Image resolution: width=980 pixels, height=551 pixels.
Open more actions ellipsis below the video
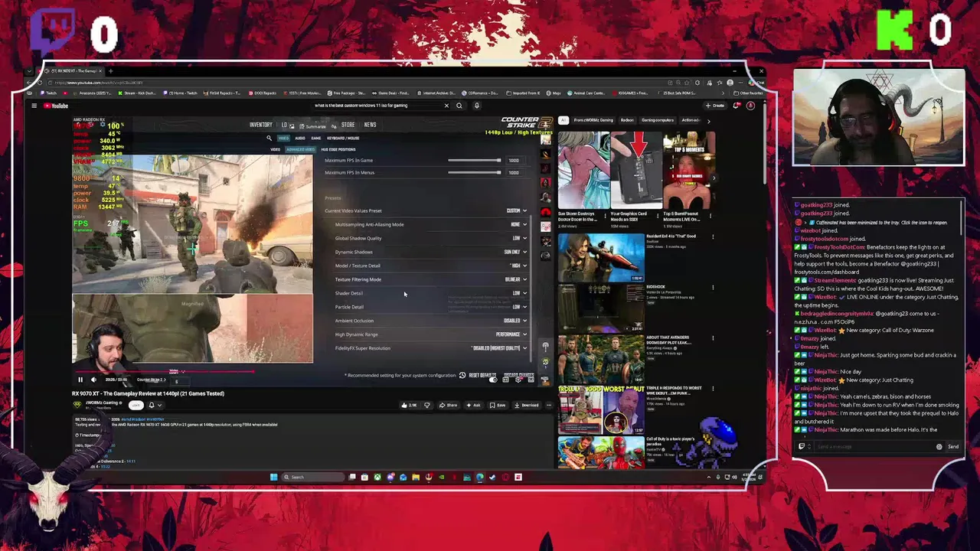tap(548, 405)
